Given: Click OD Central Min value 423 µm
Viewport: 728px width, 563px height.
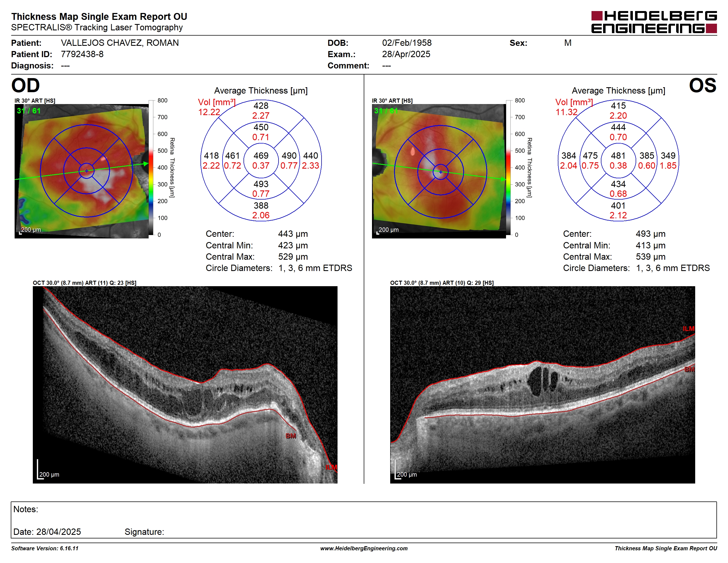Looking at the screenshot, I should pos(293,245).
